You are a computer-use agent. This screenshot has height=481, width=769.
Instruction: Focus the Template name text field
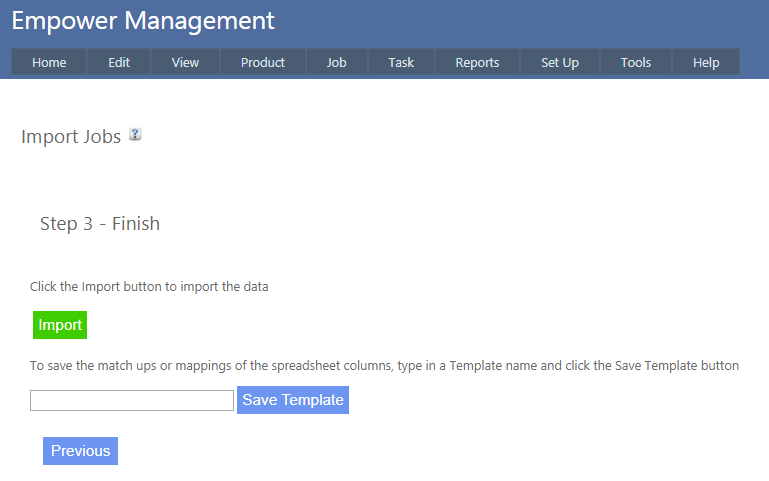[132, 400]
